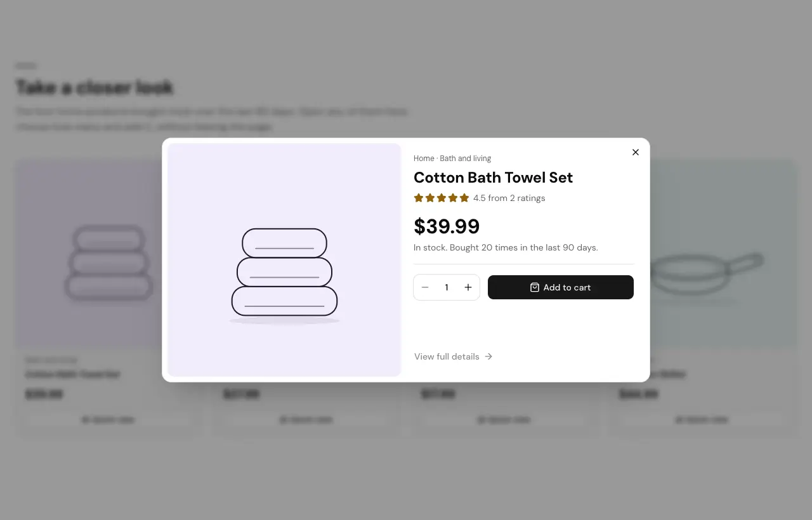
Task: Click the towel stack product image in dialog
Action: click(284, 260)
